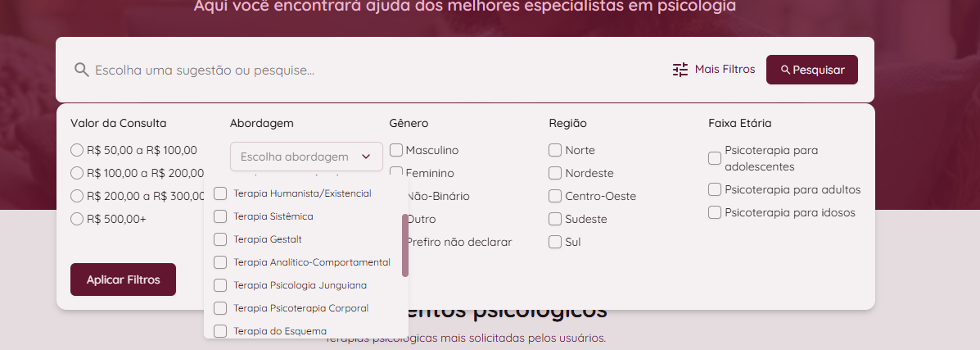Open the Escolha abordagem dropdown

[295, 157]
